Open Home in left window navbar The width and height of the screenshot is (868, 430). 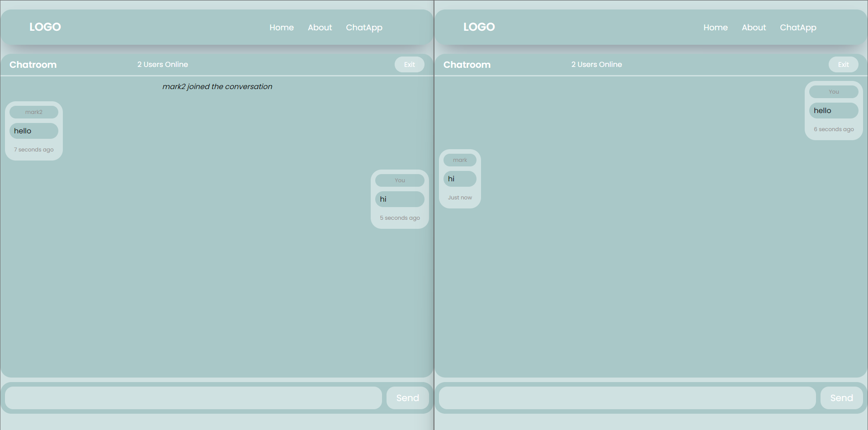[x=282, y=28]
